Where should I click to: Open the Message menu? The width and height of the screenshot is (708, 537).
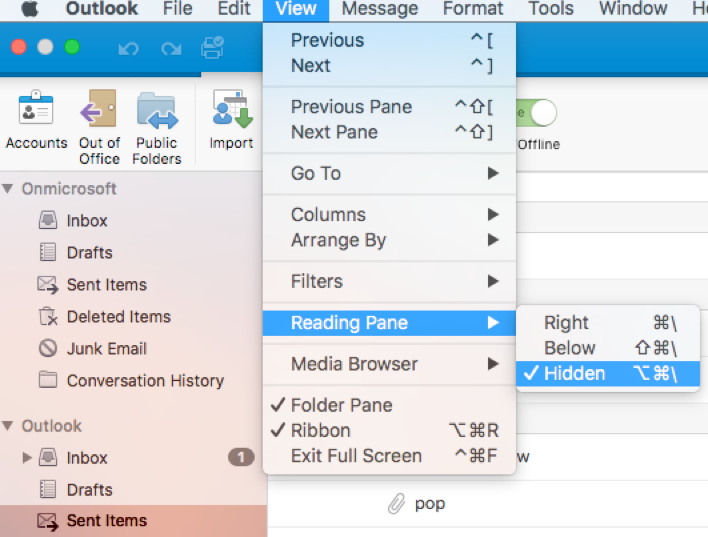click(380, 9)
